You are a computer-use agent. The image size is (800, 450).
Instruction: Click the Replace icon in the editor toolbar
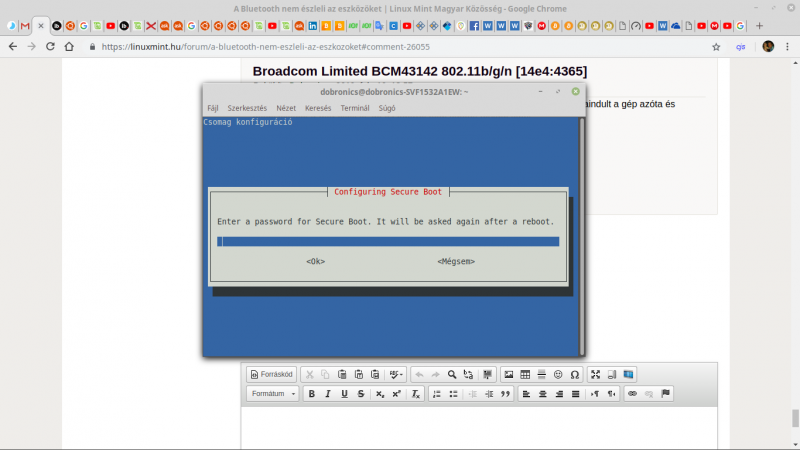tap(468, 374)
